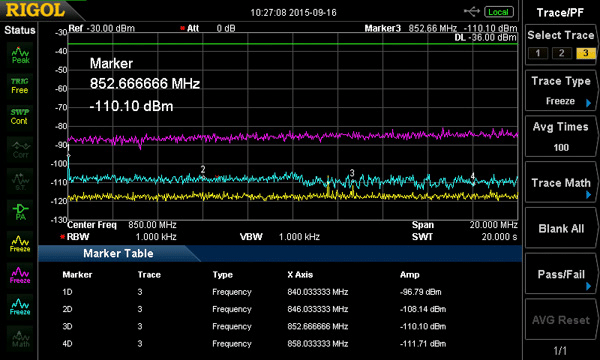Click the -96.79 dBm amplitude cell
This screenshot has height=360, width=600.
coord(421,292)
